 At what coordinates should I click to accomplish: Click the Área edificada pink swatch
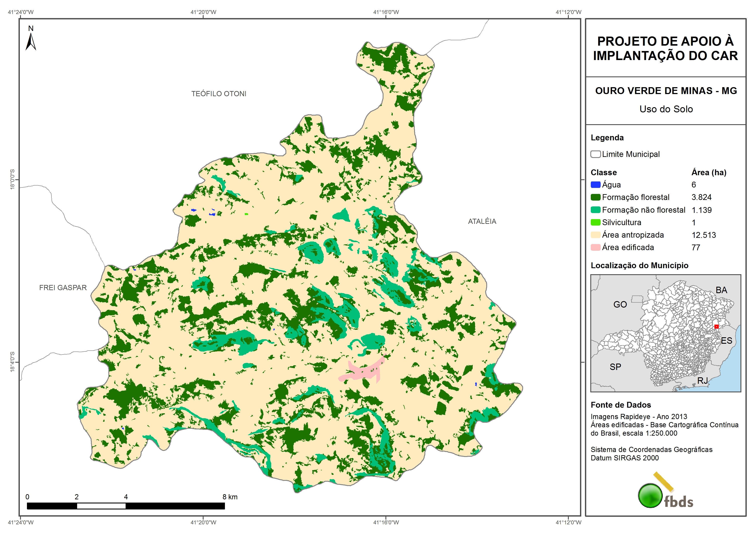[595, 248]
